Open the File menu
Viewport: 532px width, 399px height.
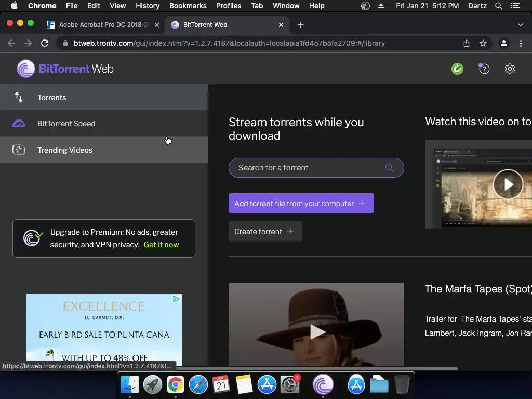(x=72, y=6)
